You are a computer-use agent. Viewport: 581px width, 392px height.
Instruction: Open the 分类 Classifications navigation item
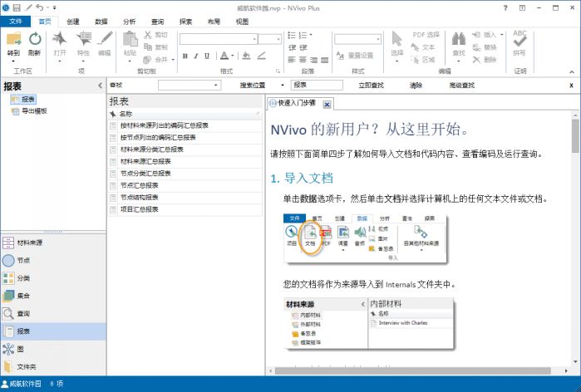pos(53,278)
